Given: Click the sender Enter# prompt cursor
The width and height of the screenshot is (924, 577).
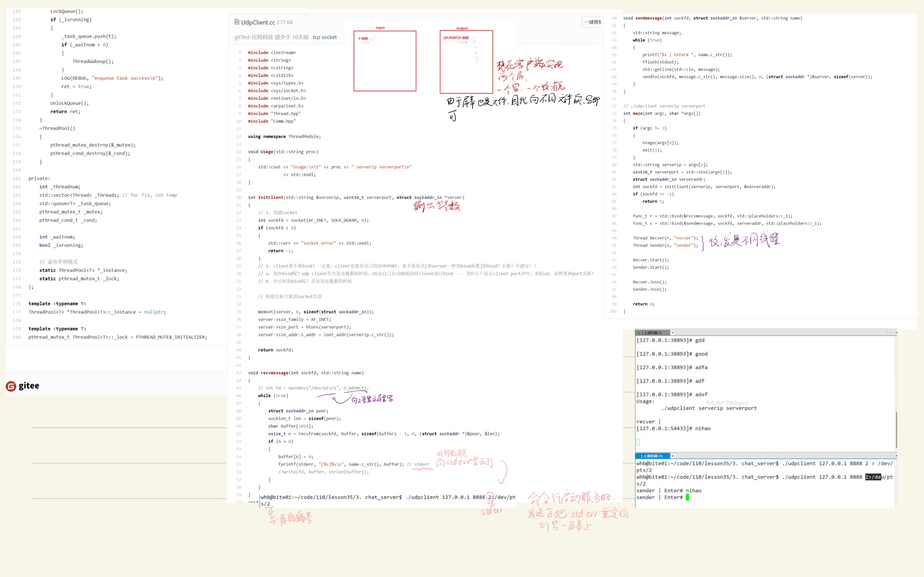Looking at the screenshot, I should (x=687, y=498).
